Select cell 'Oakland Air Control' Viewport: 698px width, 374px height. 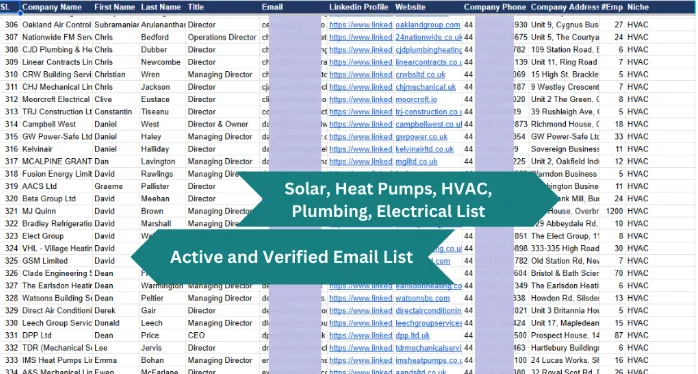coord(57,25)
